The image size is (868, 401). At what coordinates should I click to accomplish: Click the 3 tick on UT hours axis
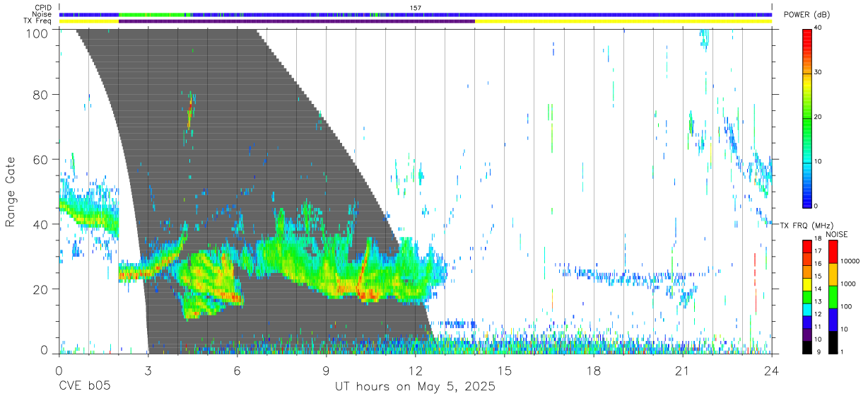[x=148, y=370]
